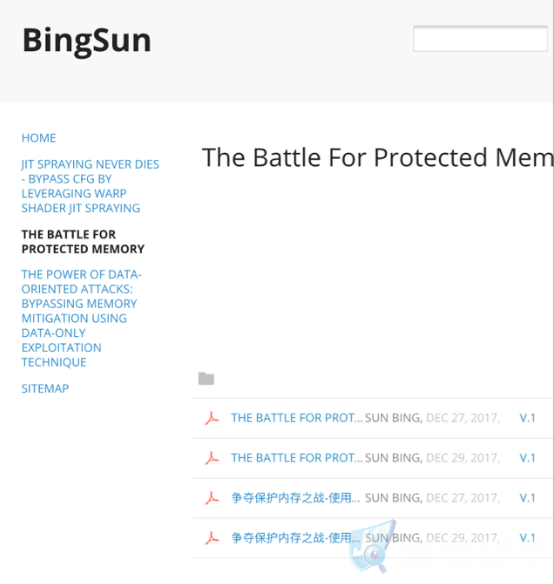Click V.1 version link of Dec 29 English file
554x584 pixels.
pos(527,458)
